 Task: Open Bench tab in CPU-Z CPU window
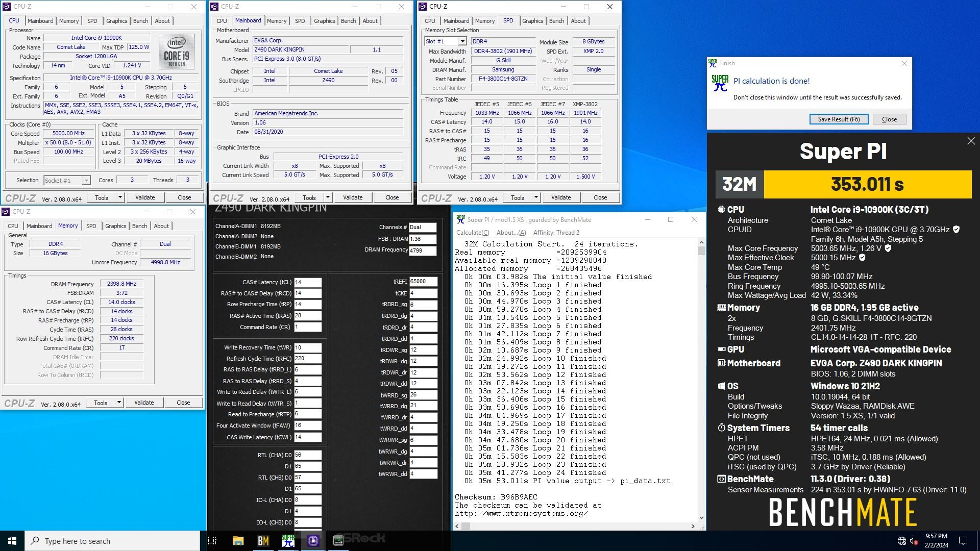tap(141, 21)
